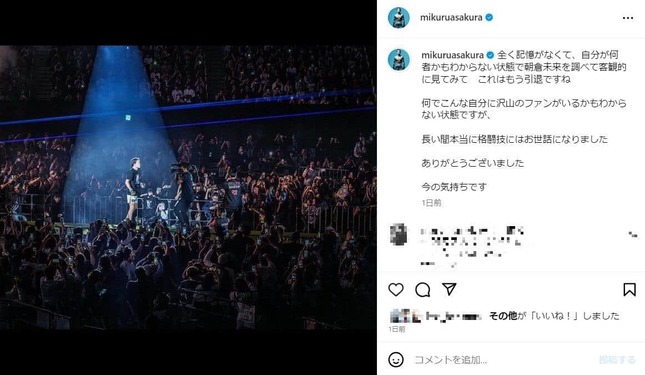This screenshot has height=375, width=645.
Task: Open the その他 likes list link
Action: pyautogui.click(x=503, y=316)
